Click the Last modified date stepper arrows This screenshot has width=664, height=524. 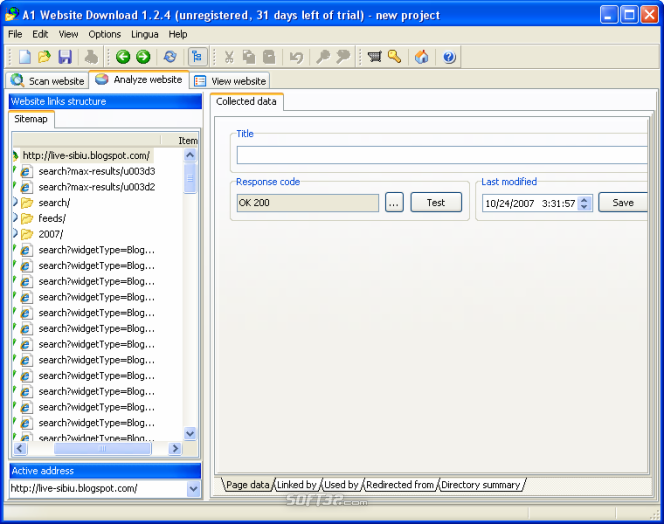584,203
